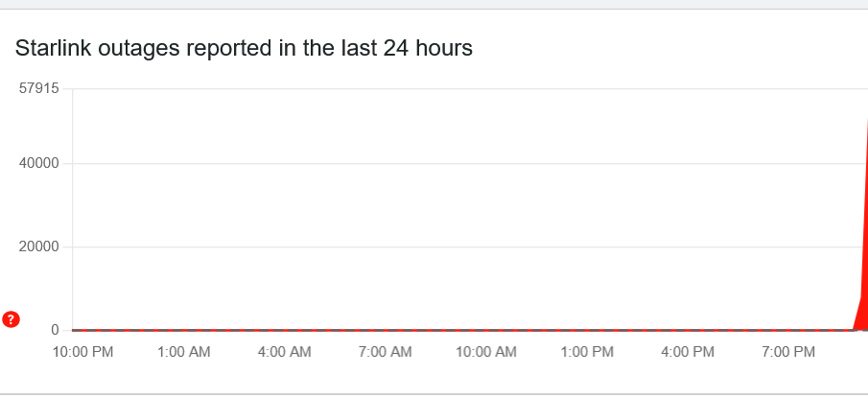Click the chart title about Starlink outages
Viewport: 868px width, 398px height.
(244, 48)
